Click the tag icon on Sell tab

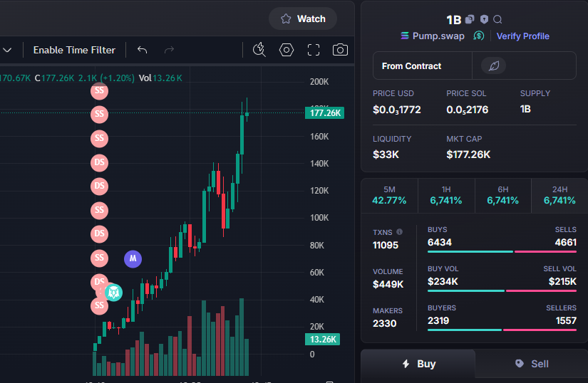click(x=520, y=363)
